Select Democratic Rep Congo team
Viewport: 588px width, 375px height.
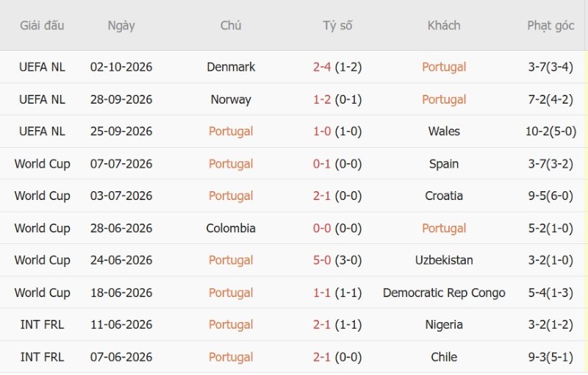click(x=444, y=293)
